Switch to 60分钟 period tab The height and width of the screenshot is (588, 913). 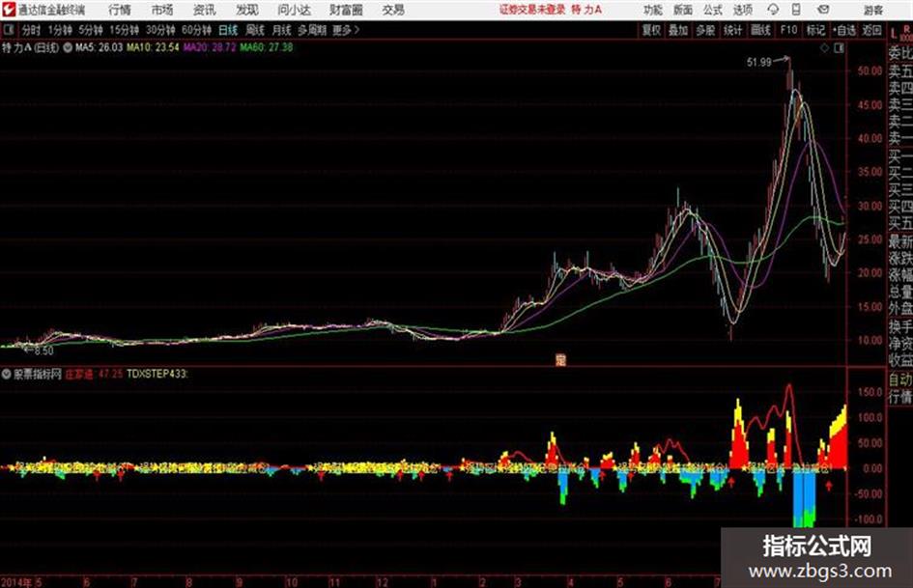(x=197, y=30)
